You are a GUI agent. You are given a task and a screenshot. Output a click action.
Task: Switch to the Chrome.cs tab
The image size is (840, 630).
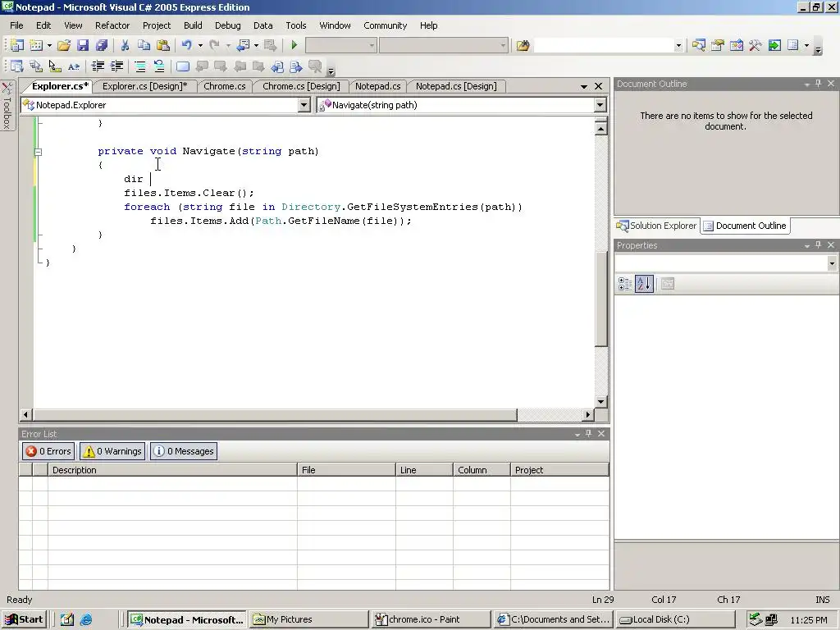[225, 86]
